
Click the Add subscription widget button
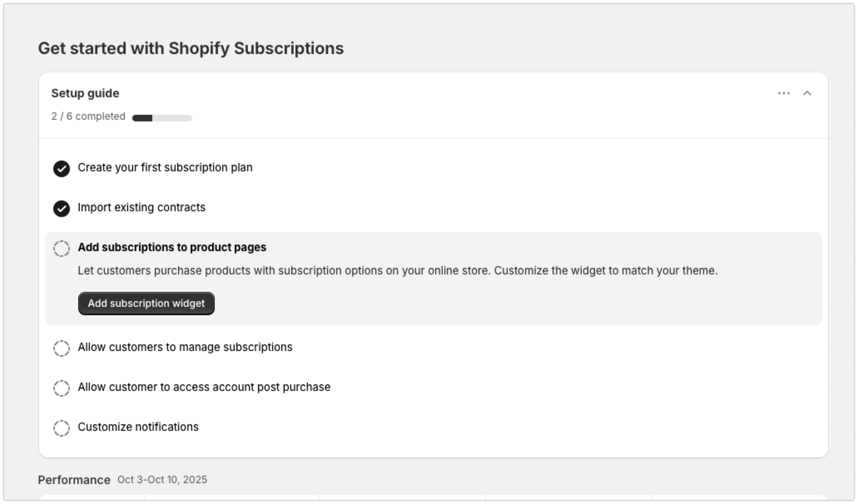pyautogui.click(x=146, y=304)
